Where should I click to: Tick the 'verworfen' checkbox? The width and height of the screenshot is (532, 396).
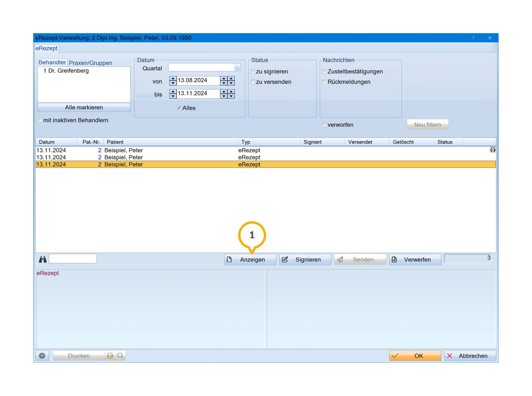(x=325, y=125)
